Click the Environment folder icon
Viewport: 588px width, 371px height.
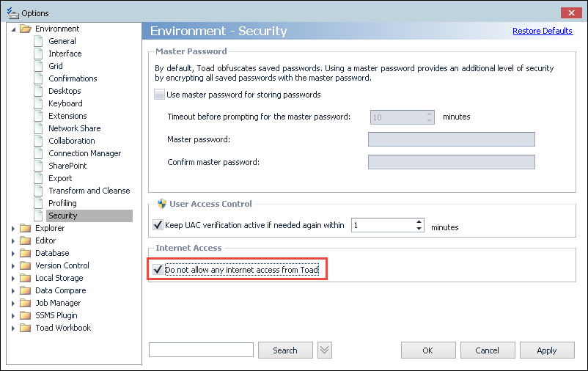26,29
